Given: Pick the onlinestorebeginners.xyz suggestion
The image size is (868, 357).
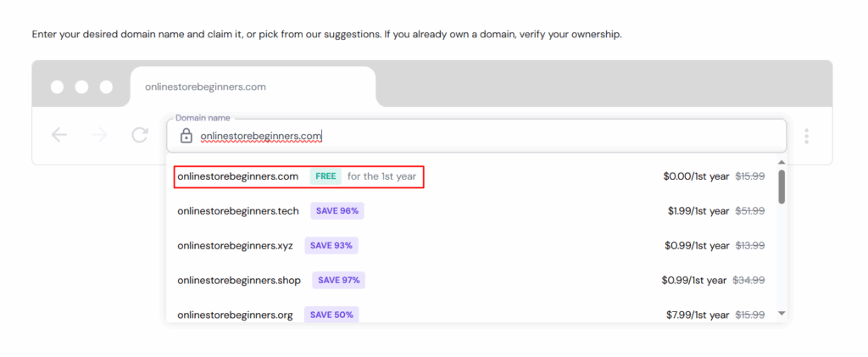Looking at the screenshot, I should [x=235, y=246].
